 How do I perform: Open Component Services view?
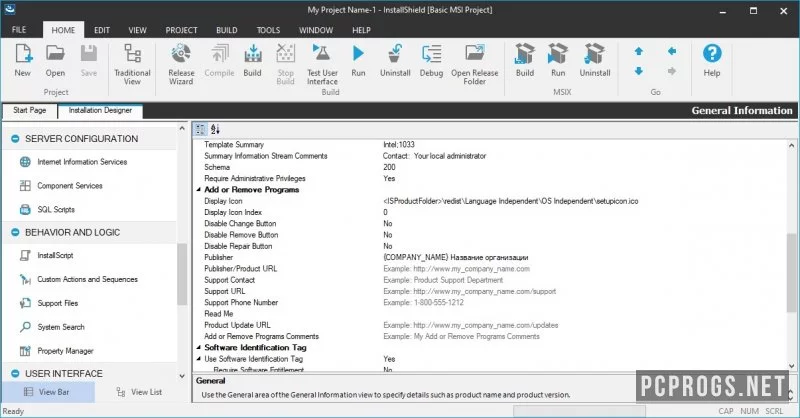pyautogui.click(x=69, y=186)
